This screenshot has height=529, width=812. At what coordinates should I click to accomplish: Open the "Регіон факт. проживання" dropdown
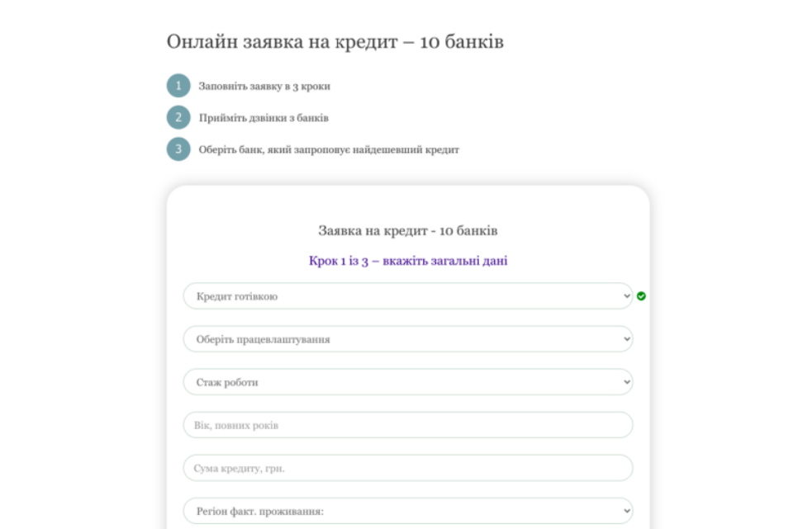coord(407,510)
